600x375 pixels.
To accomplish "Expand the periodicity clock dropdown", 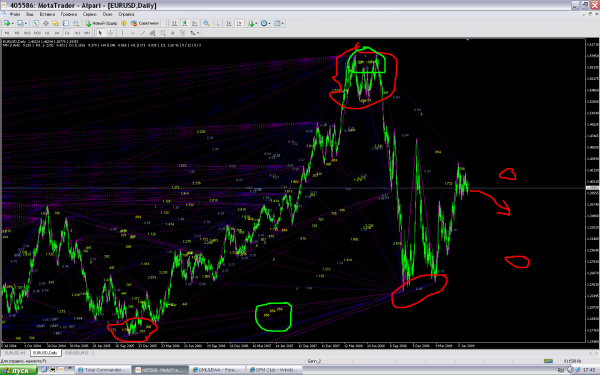I will tap(269, 23).
